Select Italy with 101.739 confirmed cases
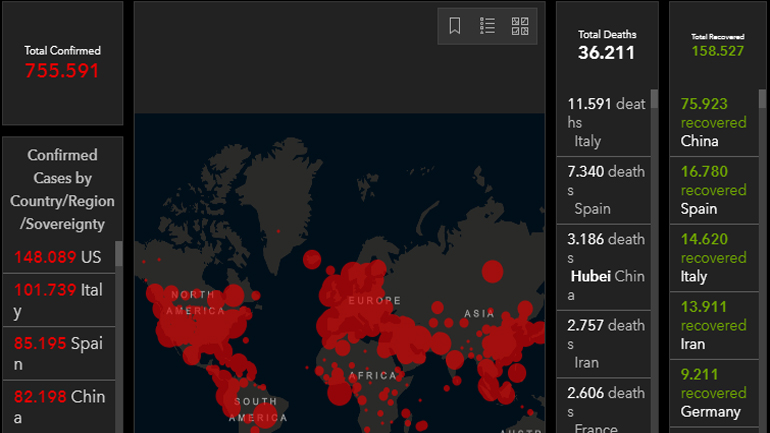Viewport: 770px width, 433px height. pyautogui.click(x=58, y=300)
